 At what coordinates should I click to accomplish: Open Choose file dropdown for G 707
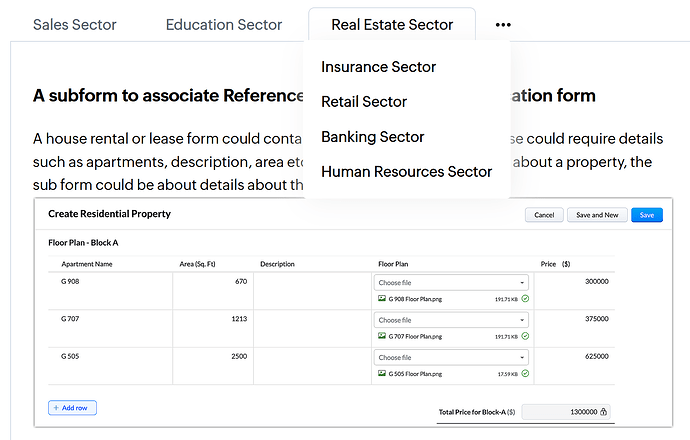pyautogui.click(x=451, y=320)
